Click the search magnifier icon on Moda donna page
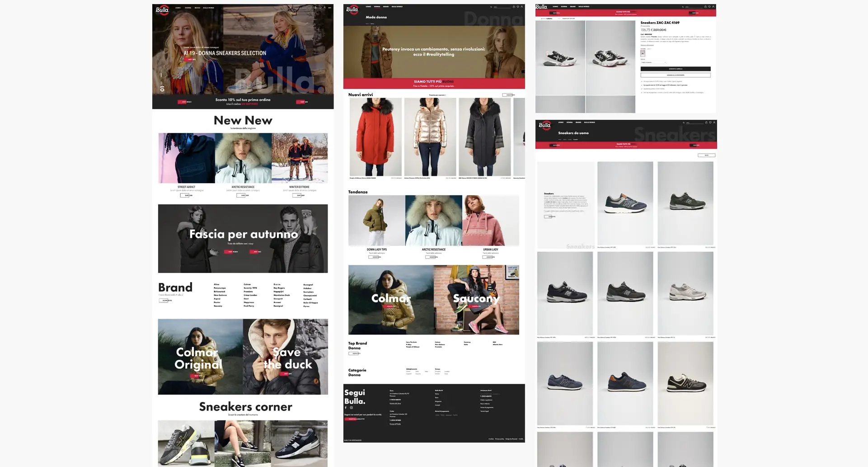 [491, 7]
